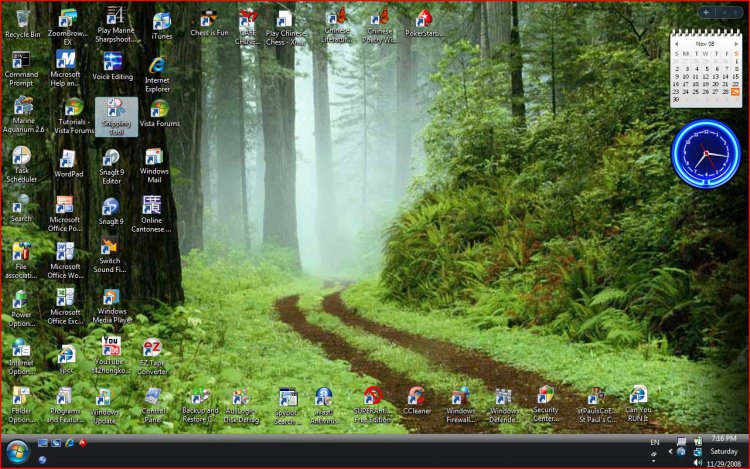Open Task Scheduler shortcut
The width and height of the screenshot is (750, 469).
click(21, 164)
